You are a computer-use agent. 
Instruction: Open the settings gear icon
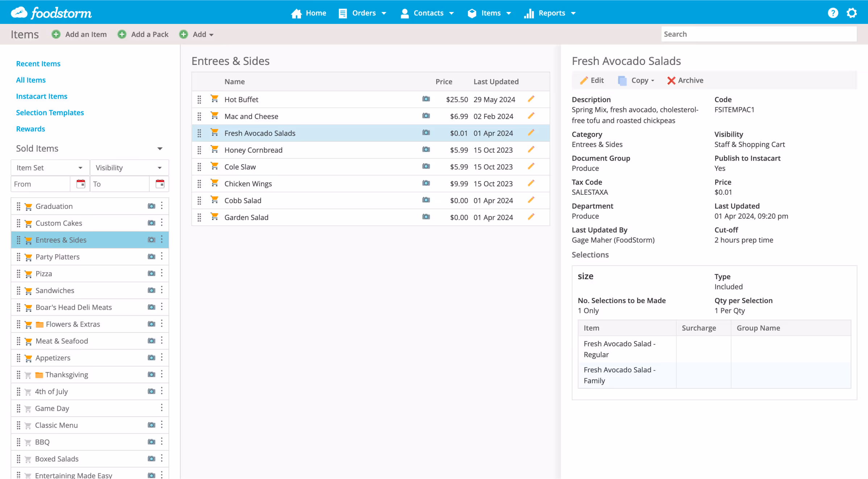[x=852, y=13]
